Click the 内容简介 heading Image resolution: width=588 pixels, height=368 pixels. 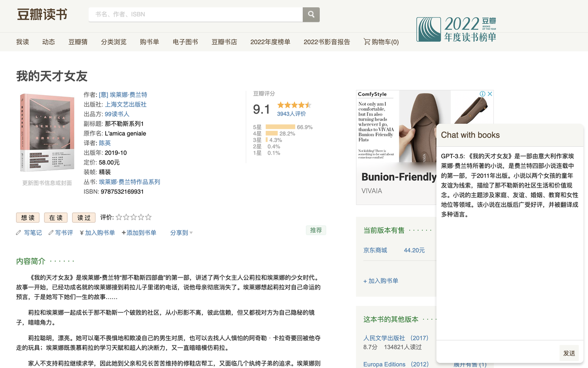tap(31, 261)
